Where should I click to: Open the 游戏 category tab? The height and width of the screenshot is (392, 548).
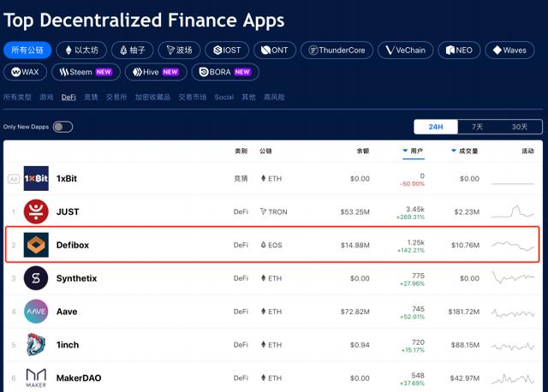click(46, 97)
